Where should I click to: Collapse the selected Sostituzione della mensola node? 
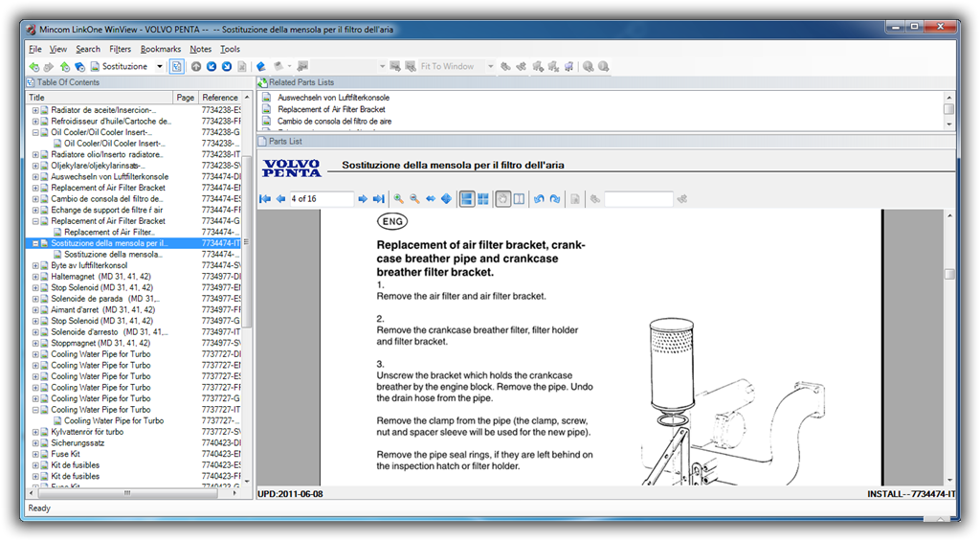pos(35,243)
